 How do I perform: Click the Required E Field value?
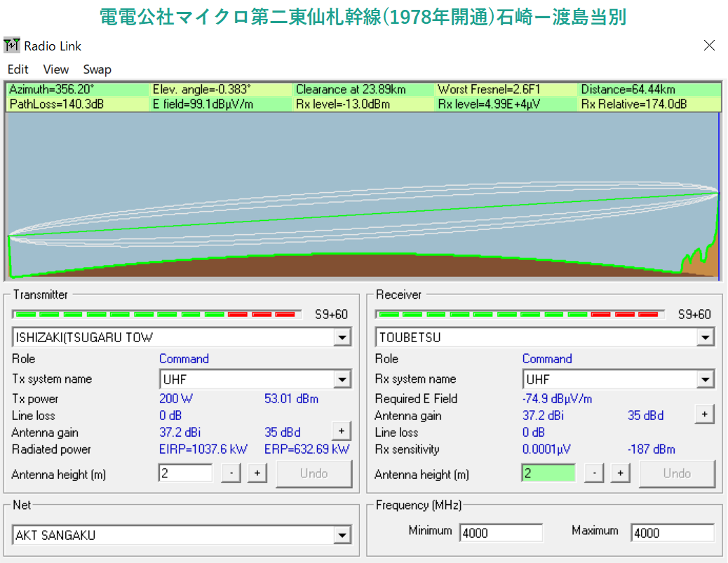pyautogui.click(x=557, y=399)
